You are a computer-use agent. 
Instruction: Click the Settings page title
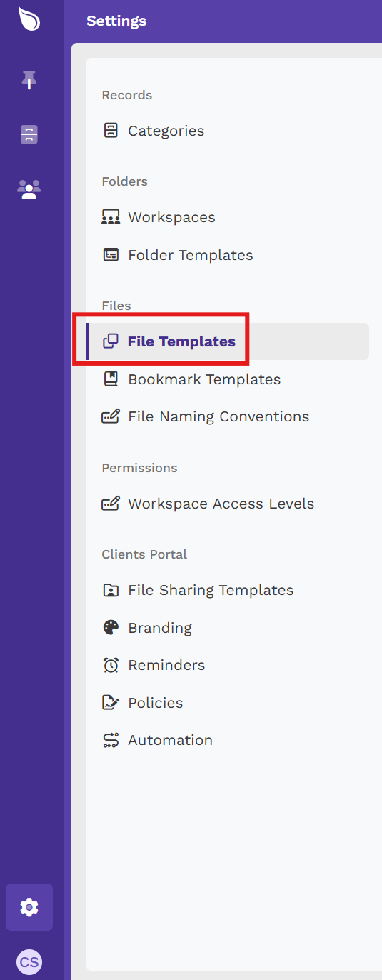coord(116,21)
